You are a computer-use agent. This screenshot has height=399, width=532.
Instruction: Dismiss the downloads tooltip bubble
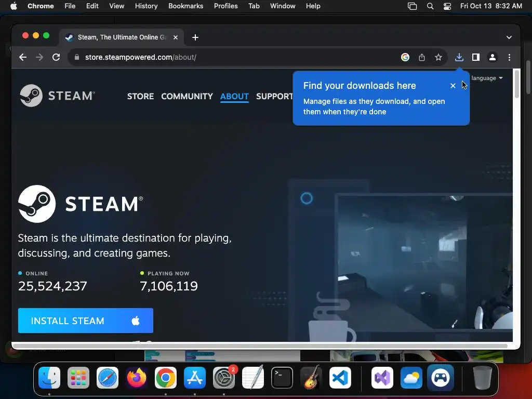pyautogui.click(x=453, y=86)
